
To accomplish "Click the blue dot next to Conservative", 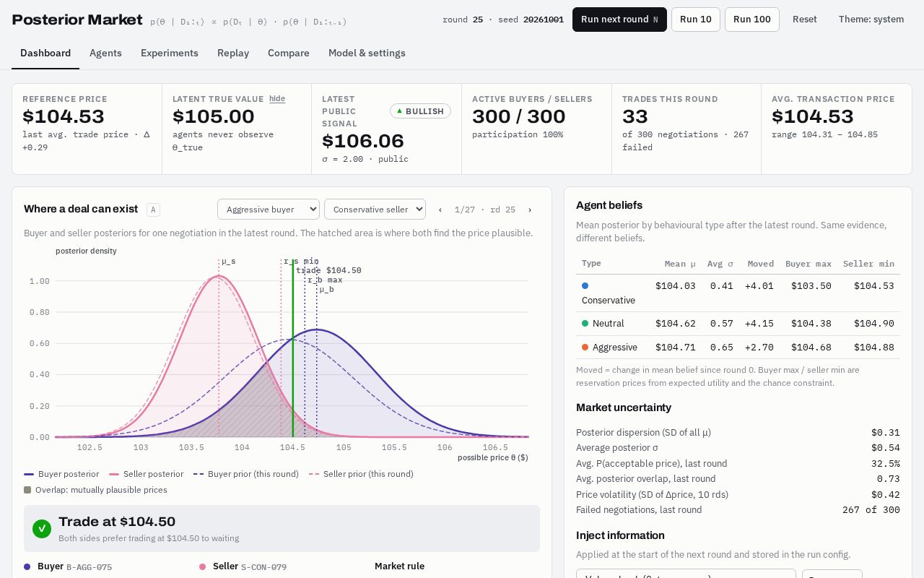I will tap(585, 286).
